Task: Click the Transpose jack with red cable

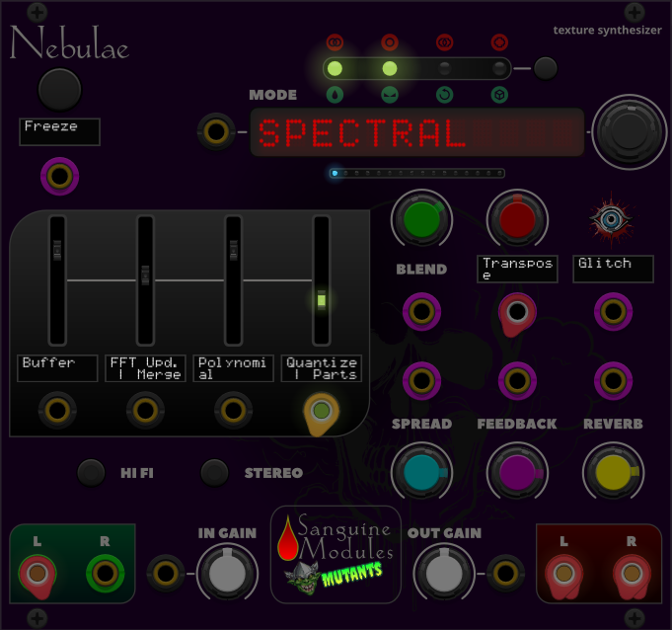Action: click(517, 311)
